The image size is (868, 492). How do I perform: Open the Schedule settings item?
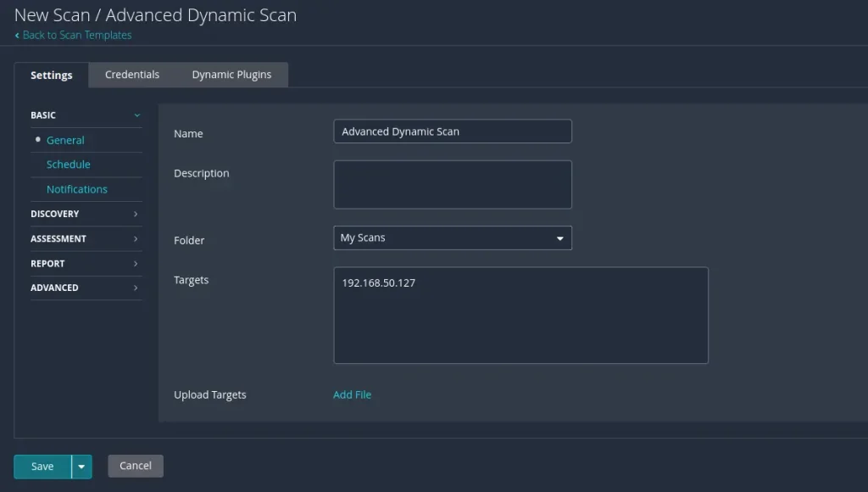[69, 165]
